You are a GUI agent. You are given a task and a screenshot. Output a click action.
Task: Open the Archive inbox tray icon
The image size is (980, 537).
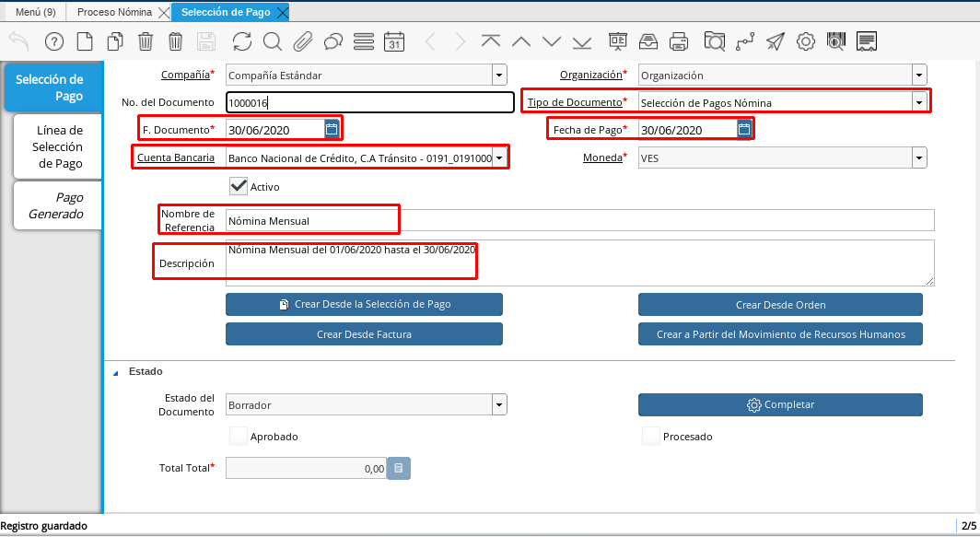[648, 41]
